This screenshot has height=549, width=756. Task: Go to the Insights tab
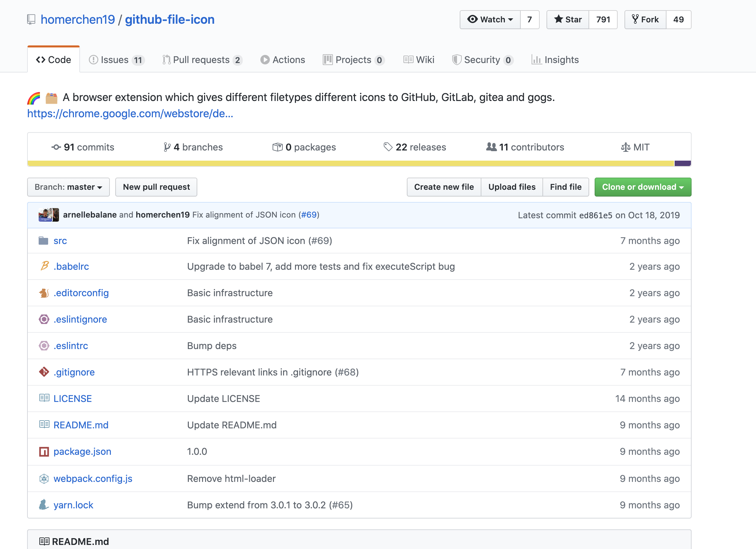pyautogui.click(x=555, y=60)
